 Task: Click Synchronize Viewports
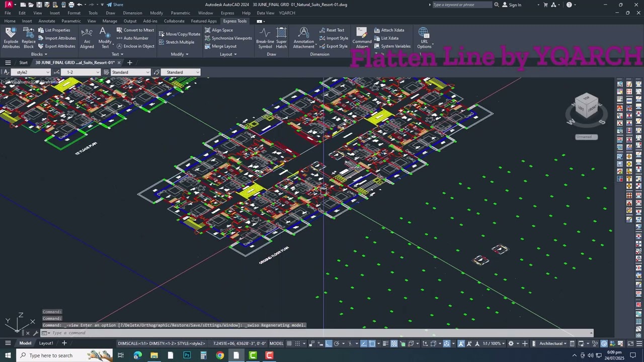click(x=228, y=38)
